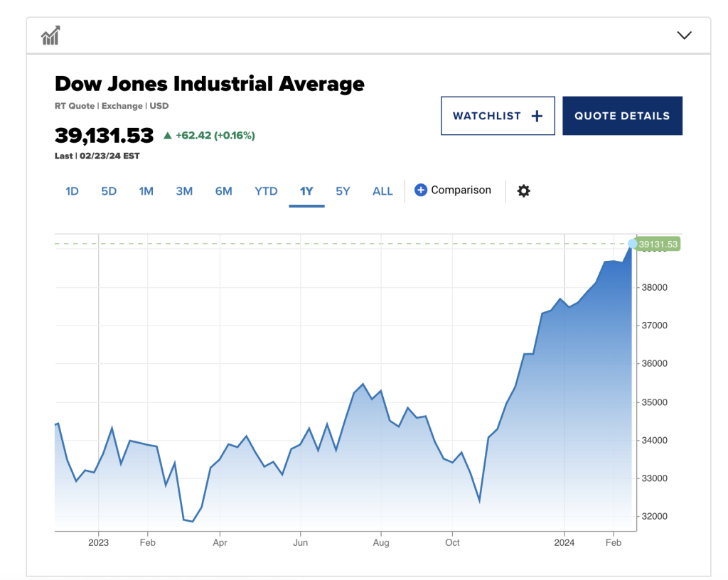Click the RT Quote | Exchange | USD text
The width and height of the screenshot is (728, 580).
click(x=112, y=106)
